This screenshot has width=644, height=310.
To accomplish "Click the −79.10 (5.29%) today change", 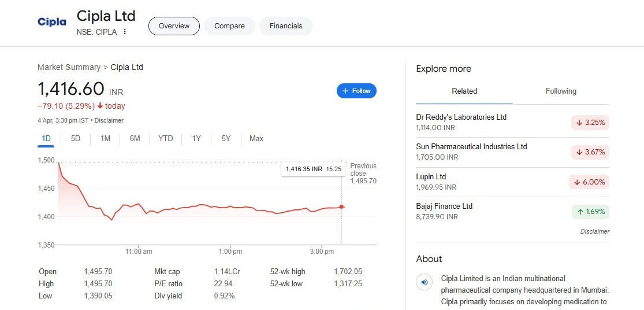I will coord(81,106).
